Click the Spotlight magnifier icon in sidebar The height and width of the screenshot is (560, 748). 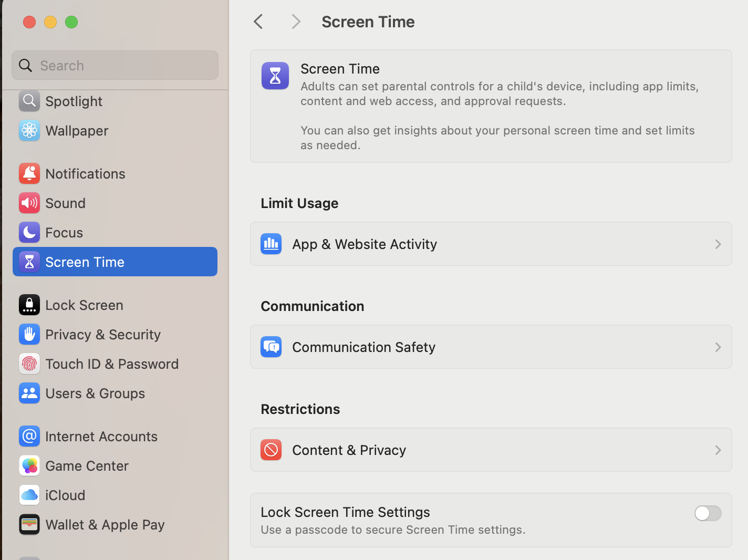coord(29,101)
